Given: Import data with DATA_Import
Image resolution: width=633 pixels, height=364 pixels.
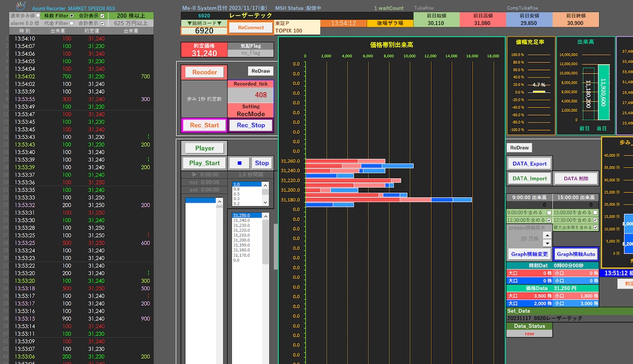Looking at the screenshot, I should coord(529,178).
